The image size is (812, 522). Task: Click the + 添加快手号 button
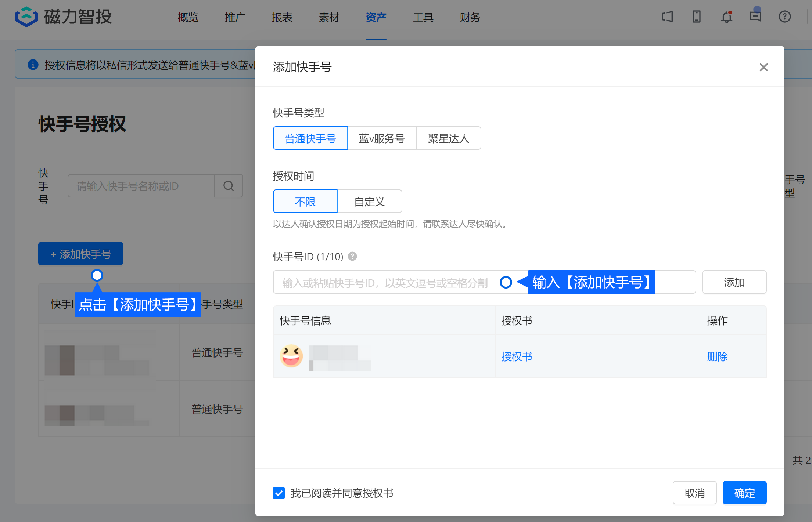80,254
